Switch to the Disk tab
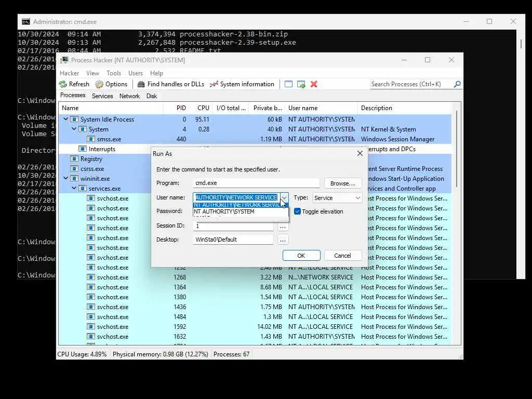 coord(152,96)
